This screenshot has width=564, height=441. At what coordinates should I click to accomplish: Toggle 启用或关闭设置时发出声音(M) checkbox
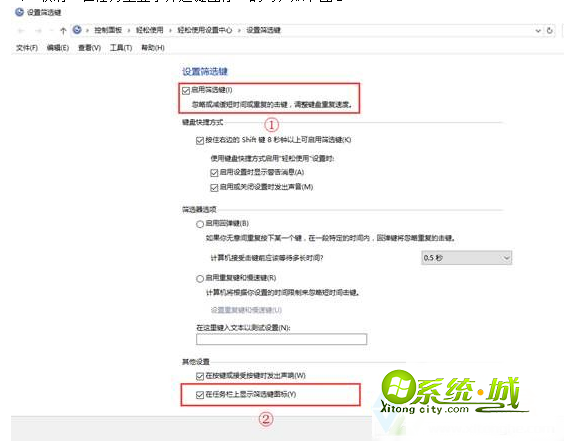[214, 188]
